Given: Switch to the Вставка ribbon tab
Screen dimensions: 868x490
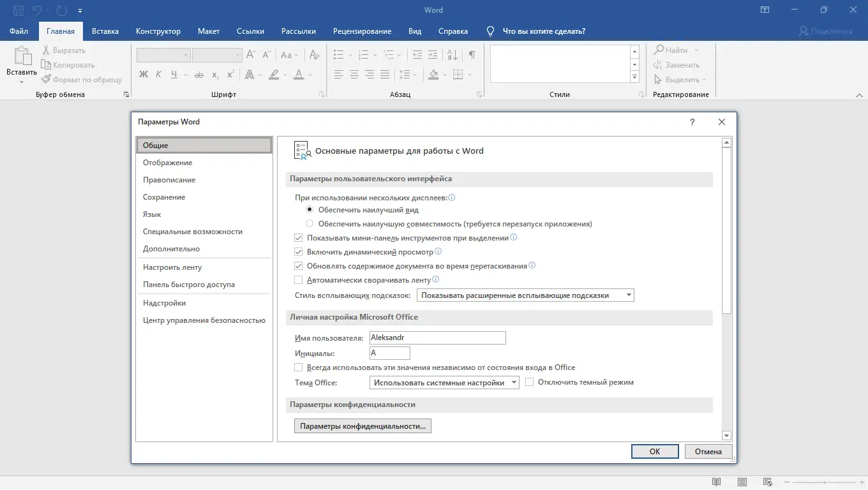Looking at the screenshot, I should (105, 31).
